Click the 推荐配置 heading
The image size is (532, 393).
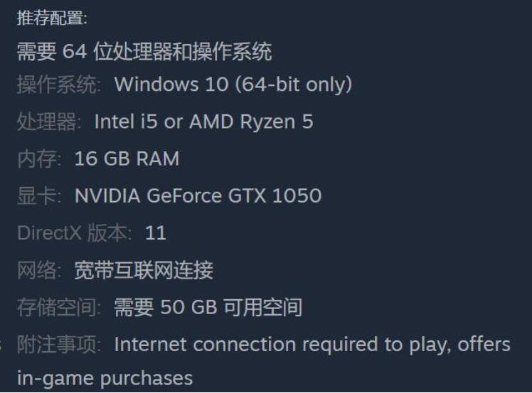coord(51,19)
